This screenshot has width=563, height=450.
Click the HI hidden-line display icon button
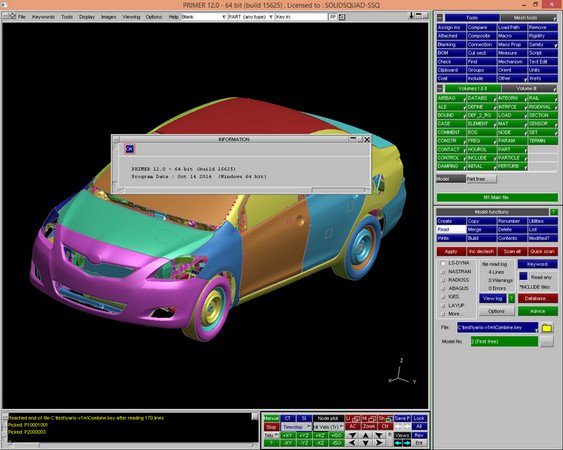coord(369,418)
